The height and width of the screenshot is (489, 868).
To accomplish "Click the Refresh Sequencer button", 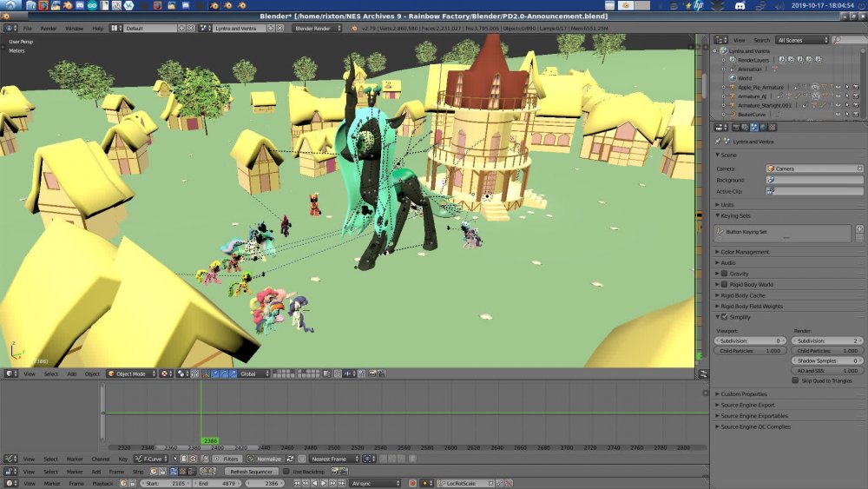I will [x=252, y=472].
